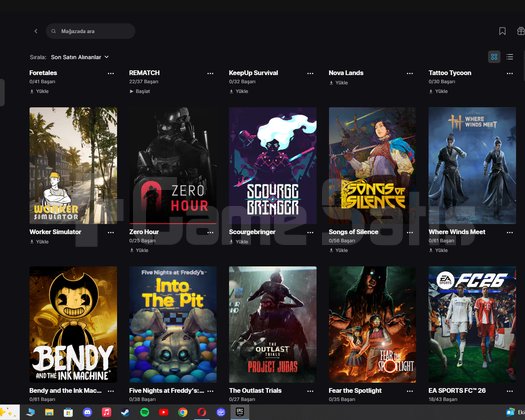Click Başlat to launch REMATCH
Screen dimensions: 525x420
tap(140, 91)
